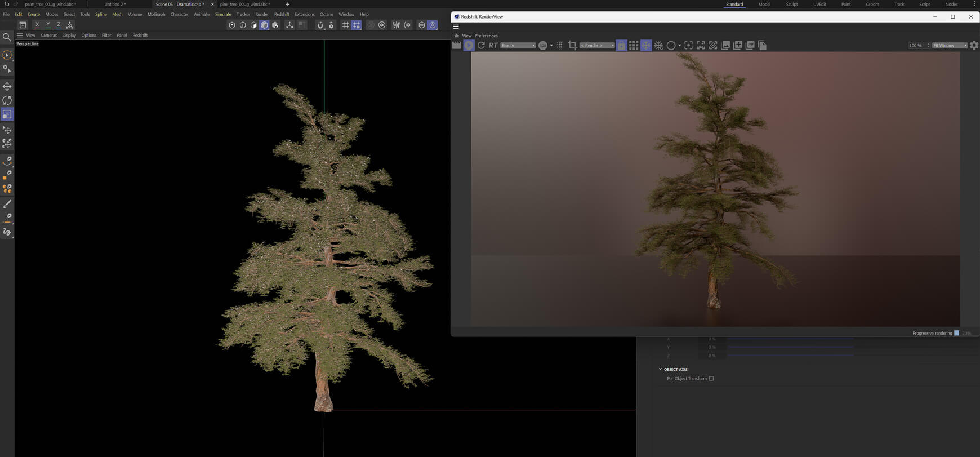Open the viewport Filter menu
Screen dimensions: 980x457
106,35
